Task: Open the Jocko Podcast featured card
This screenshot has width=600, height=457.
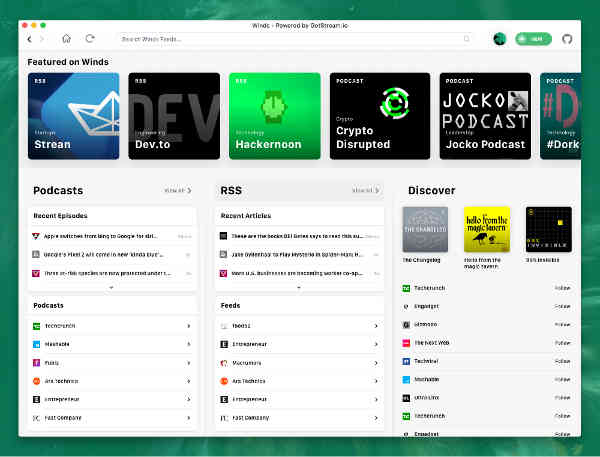Action: [485, 116]
